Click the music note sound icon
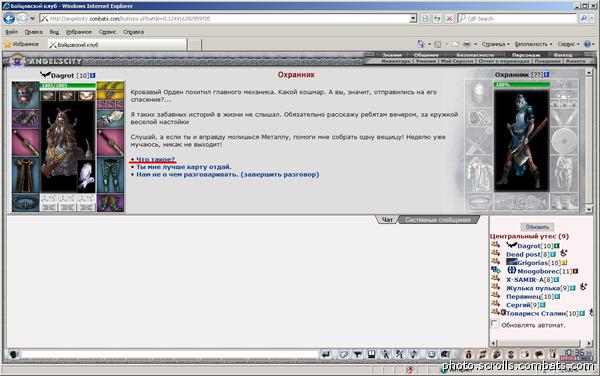The height and width of the screenshot is (376, 600). coord(413,355)
